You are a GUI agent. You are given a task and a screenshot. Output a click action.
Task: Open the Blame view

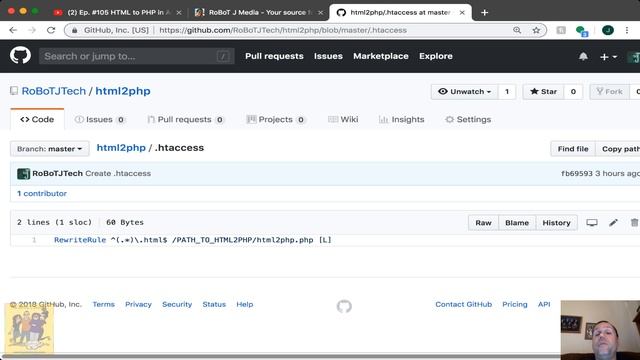point(517,223)
